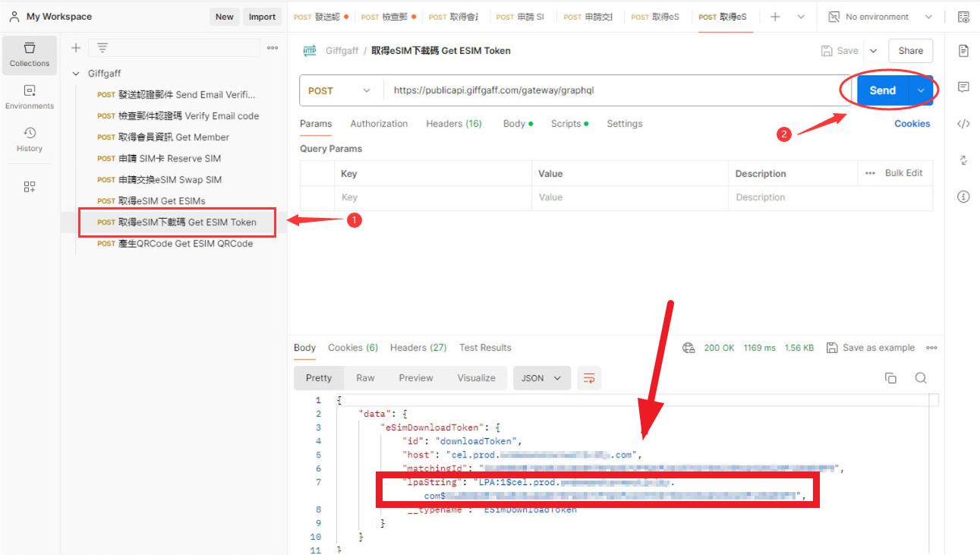This screenshot has height=555, width=980.
Task: Open the HTTP method POST dropdown
Action: pyautogui.click(x=341, y=90)
